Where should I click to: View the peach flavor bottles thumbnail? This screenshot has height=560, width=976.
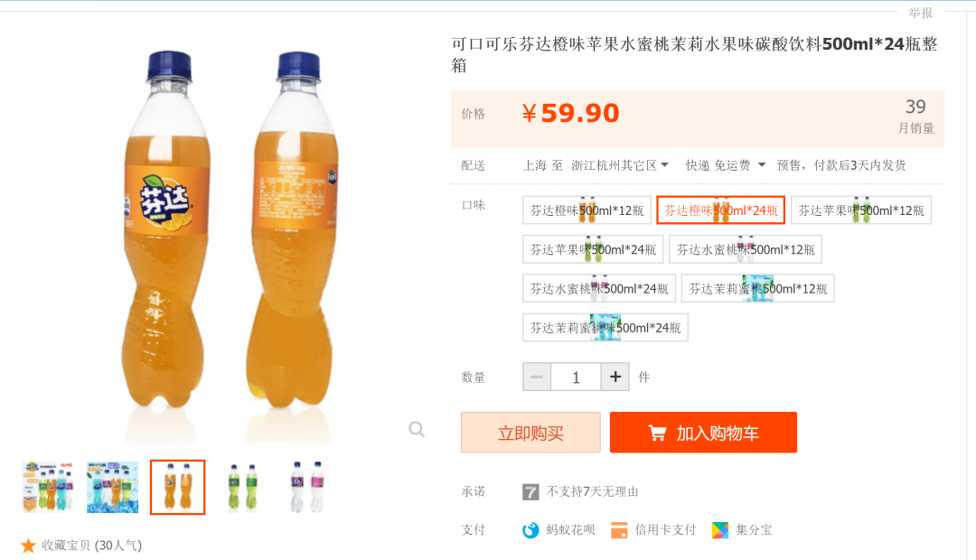tap(305, 487)
